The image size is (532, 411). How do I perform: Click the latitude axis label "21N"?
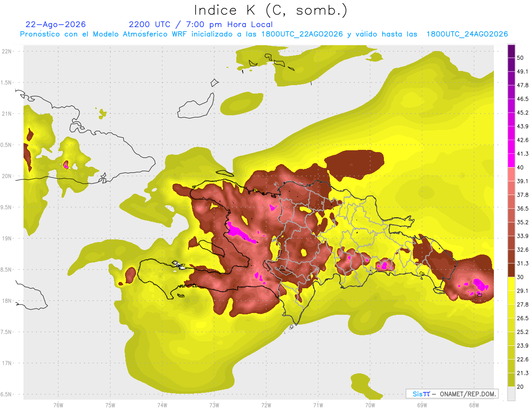click(x=7, y=114)
